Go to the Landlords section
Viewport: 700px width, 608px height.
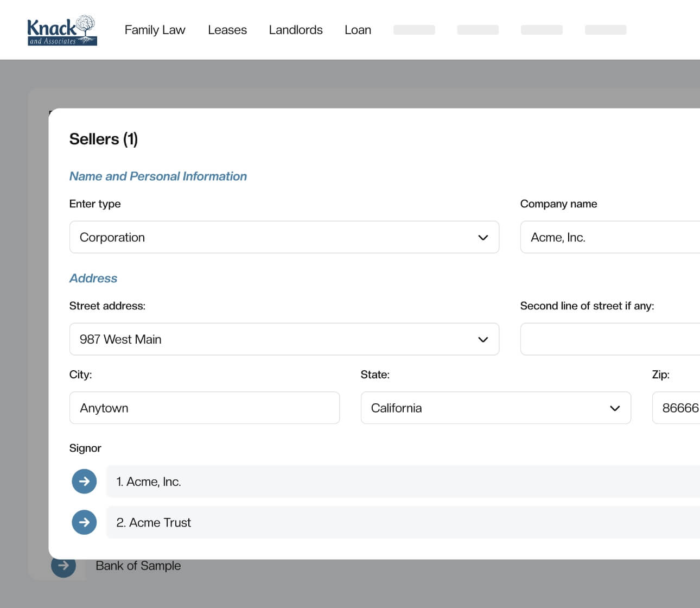coord(295,30)
